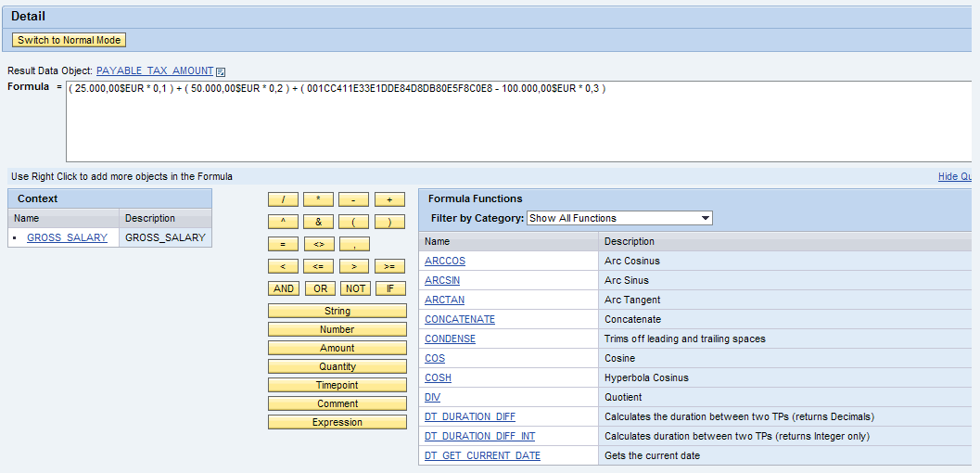This screenshot has height=473, width=980.
Task: Insert the AND logical operator
Action: pos(283,288)
